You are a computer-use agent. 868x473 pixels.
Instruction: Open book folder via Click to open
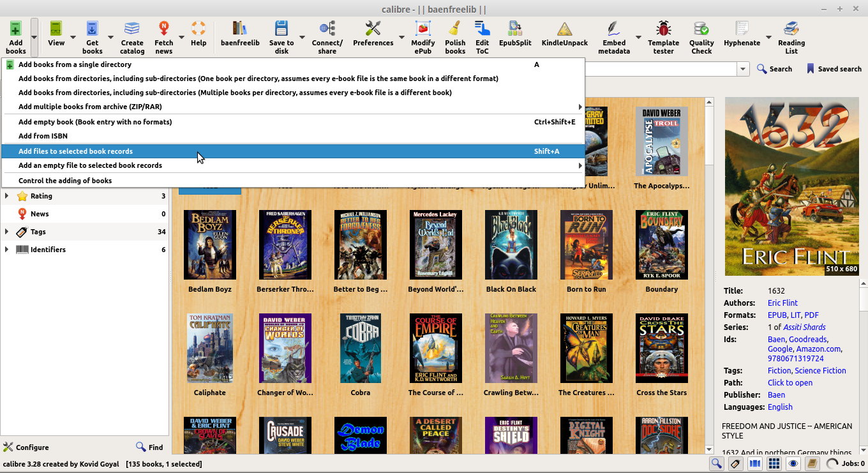tap(790, 383)
